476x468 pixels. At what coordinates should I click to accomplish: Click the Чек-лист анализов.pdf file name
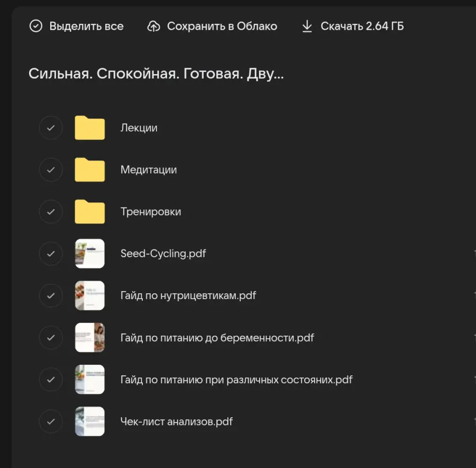(176, 421)
